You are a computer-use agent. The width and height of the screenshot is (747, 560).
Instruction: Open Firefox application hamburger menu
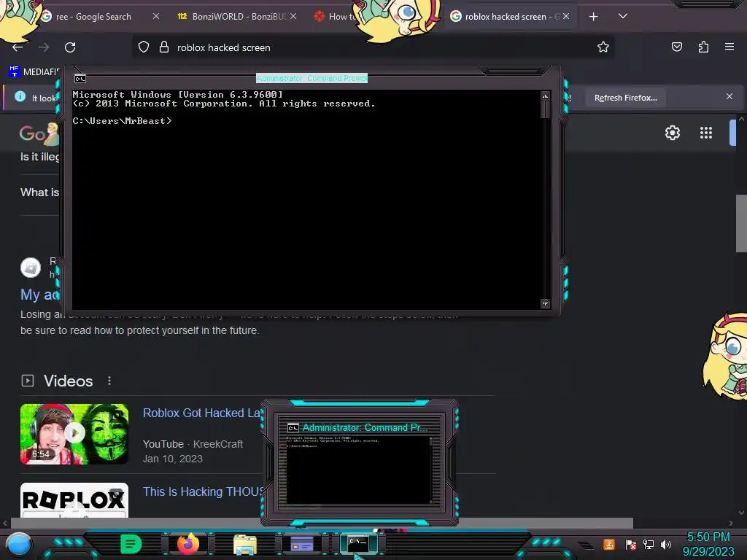click(729, 47)
